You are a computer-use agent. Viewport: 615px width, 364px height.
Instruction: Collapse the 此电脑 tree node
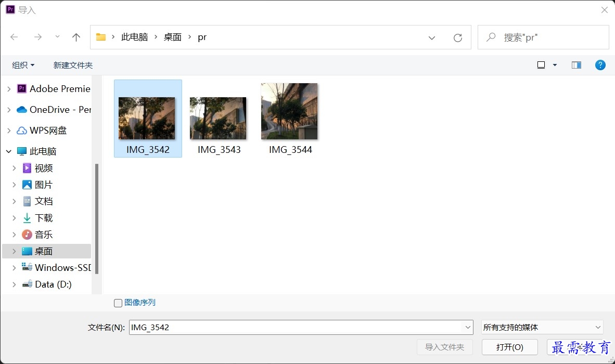[9, 151]
